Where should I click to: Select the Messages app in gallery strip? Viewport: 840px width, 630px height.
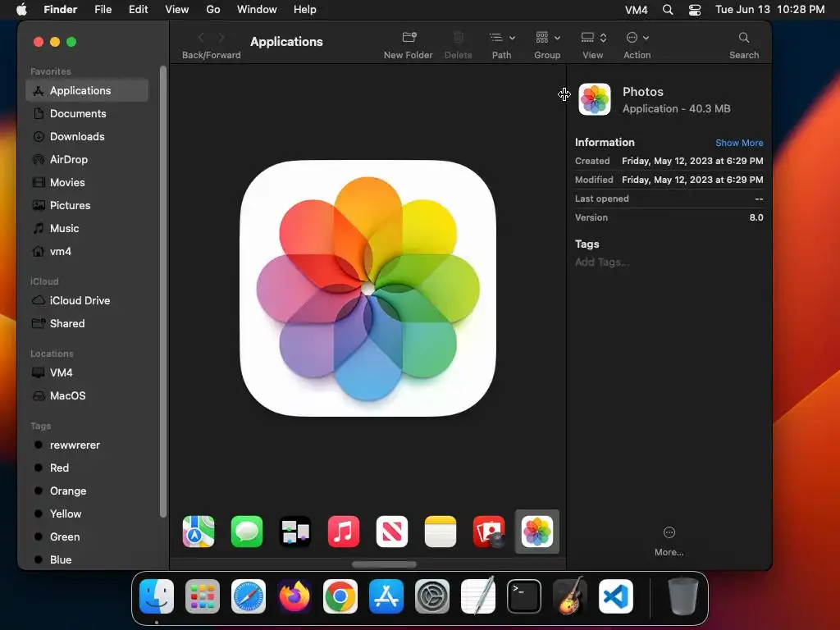click(247, 532)
